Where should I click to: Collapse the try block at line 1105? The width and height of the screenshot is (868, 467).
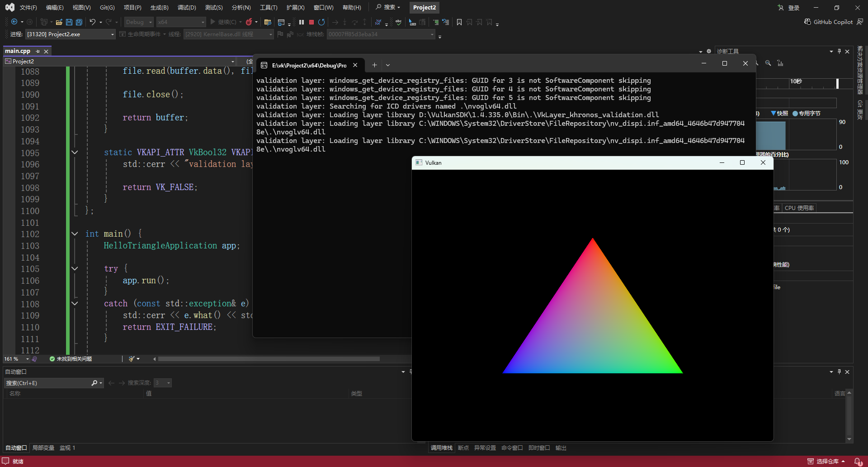[x=75, y=269]
